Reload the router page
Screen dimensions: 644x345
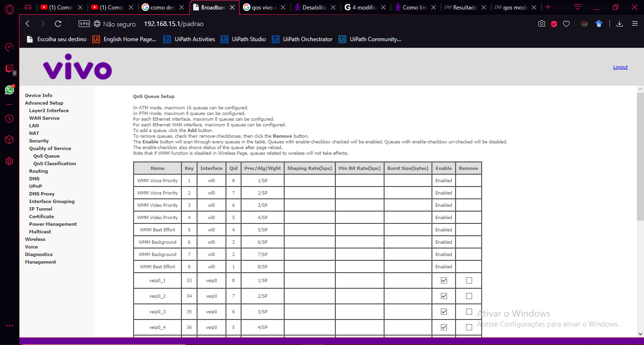(58, 24)
